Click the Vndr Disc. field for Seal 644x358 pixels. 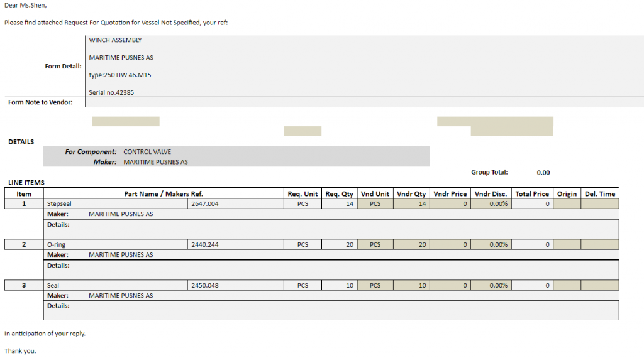[491, 286]
